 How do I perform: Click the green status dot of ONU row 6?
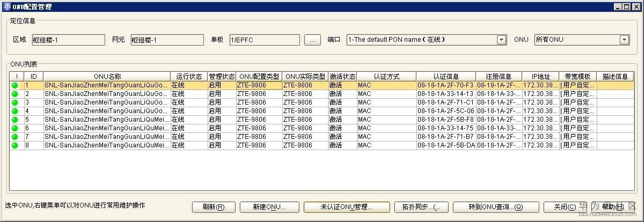pos(14,128)
